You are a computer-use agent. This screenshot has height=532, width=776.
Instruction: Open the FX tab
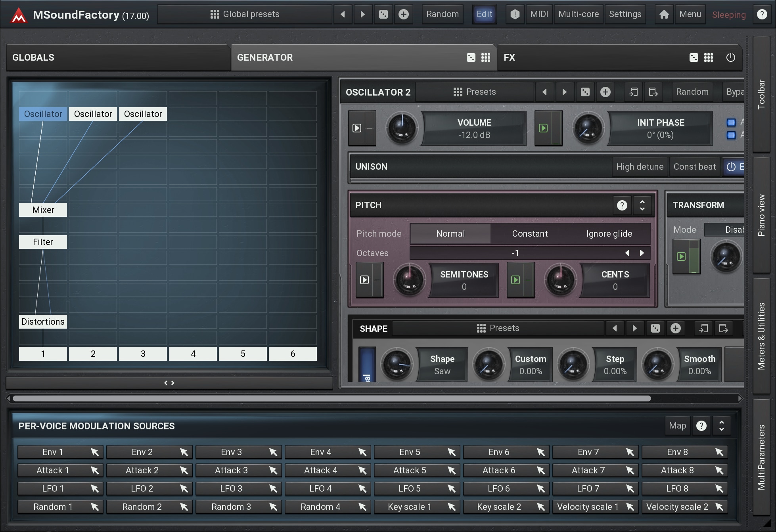click(510, 57)
